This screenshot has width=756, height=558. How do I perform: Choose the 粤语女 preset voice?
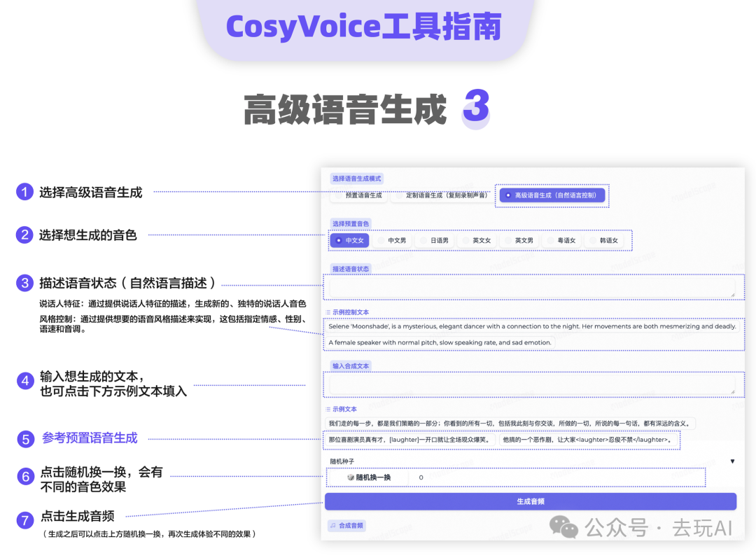click(x=561, y=240)
